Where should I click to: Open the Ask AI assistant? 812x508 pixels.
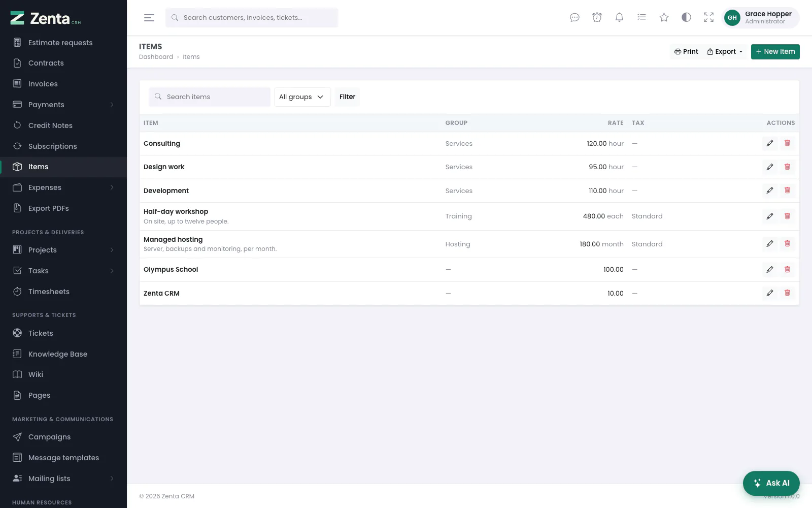point(771,483)
